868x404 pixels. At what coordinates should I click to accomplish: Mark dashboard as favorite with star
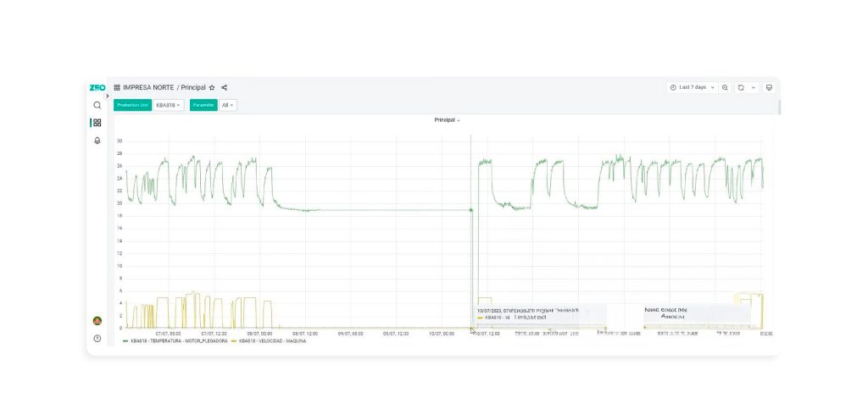pos(212,87)
